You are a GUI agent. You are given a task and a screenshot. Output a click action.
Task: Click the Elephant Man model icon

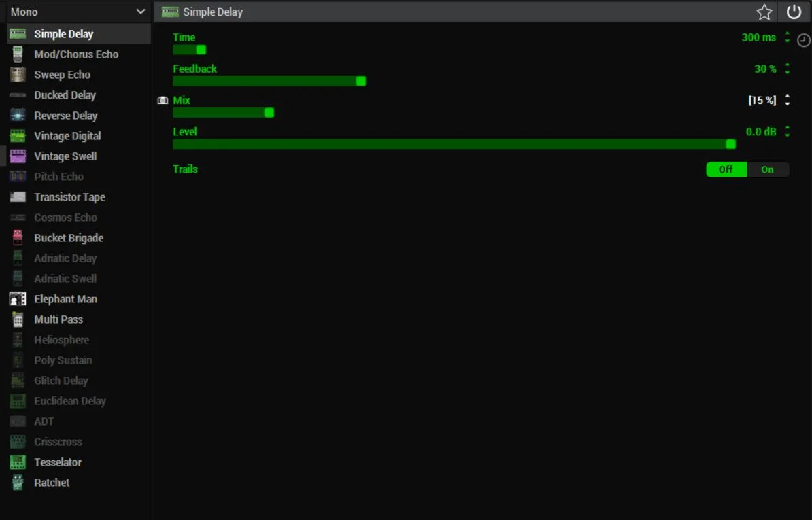(x=17, y=298)
